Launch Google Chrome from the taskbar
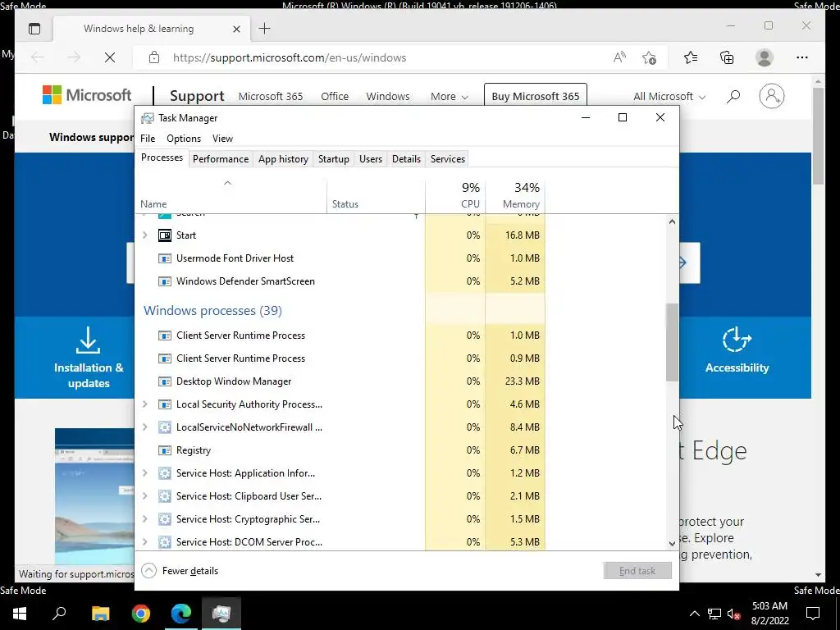 pyautogui.click(x=141, y=613)
